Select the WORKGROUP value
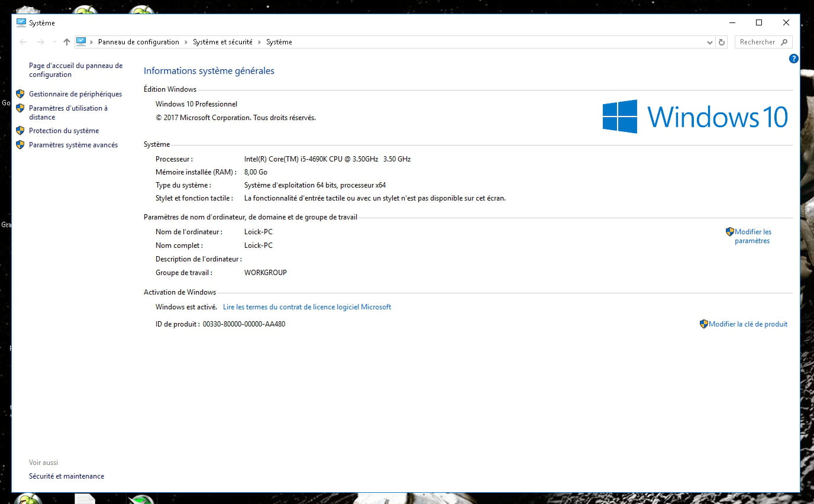 266,273
